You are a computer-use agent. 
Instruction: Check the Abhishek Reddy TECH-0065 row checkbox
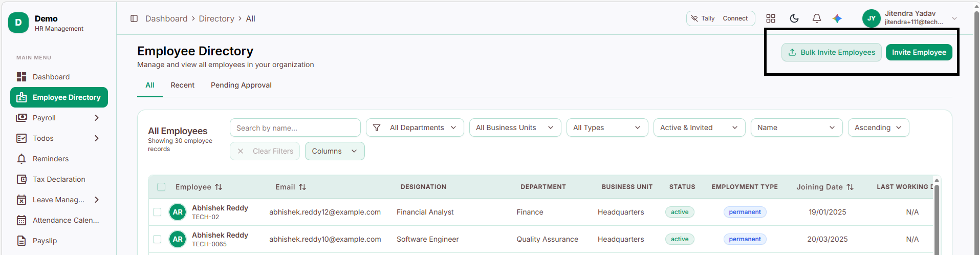[x=157, y=239]
